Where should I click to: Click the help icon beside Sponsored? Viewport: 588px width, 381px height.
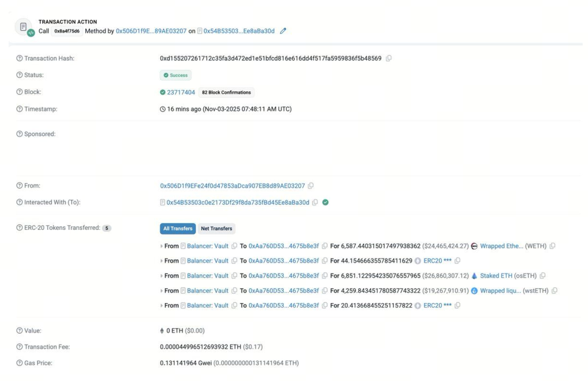click(x=19, y=134)
